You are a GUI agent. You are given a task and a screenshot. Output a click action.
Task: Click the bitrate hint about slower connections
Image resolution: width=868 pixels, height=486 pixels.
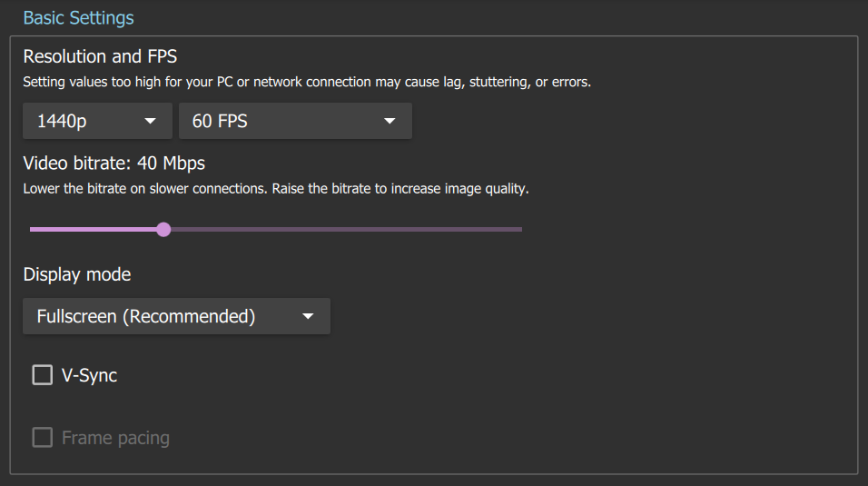click(x=275, y=189)
